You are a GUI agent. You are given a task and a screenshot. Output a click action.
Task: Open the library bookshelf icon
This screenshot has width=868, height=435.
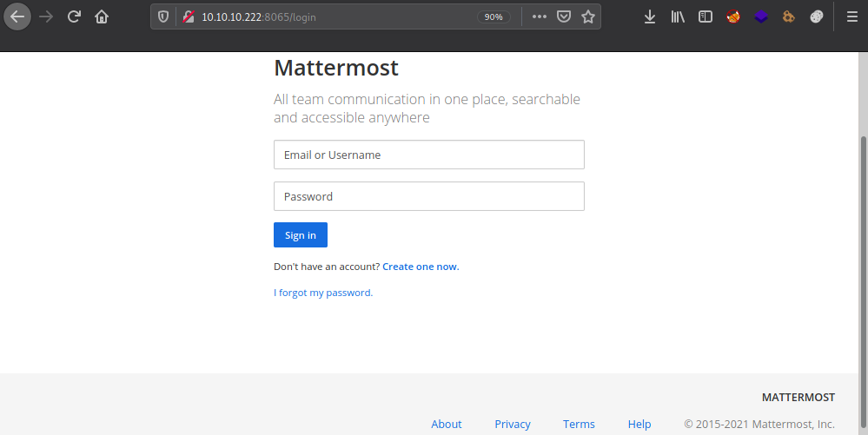(678, 16)
